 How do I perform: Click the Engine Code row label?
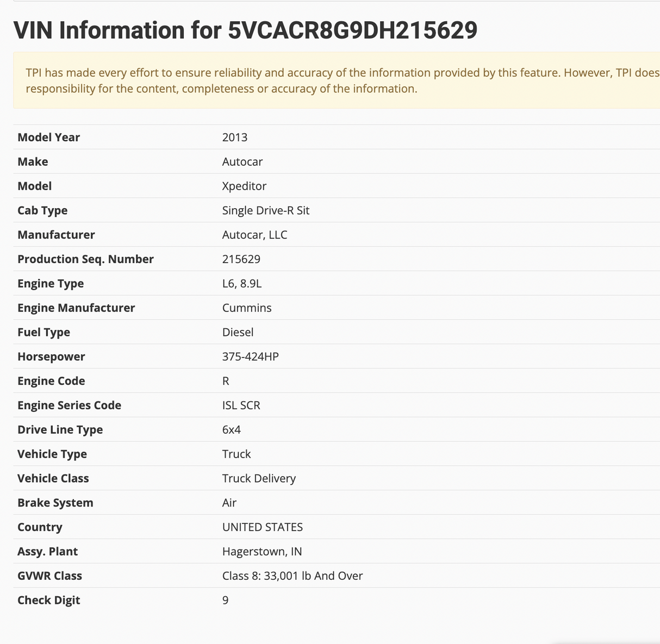(51, 382)
